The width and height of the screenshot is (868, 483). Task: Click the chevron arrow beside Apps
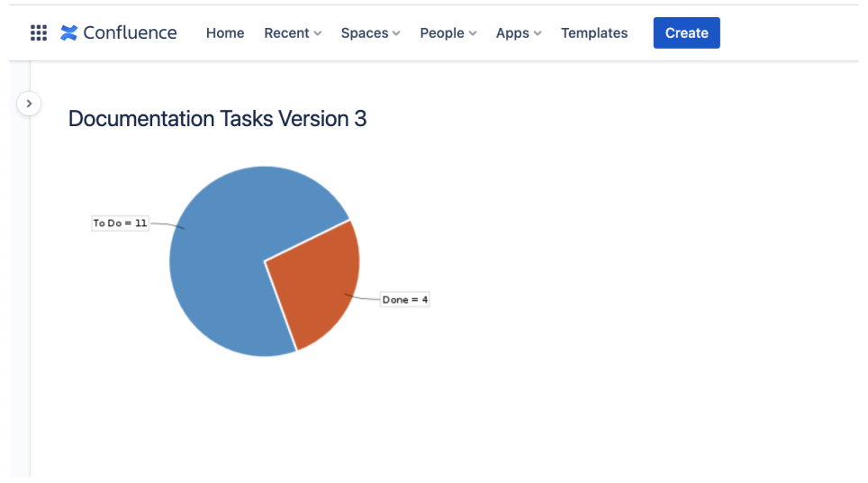coord(538,33)
